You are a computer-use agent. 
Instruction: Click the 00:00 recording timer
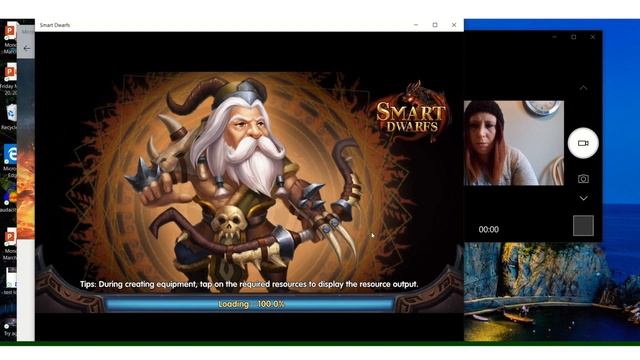click(489, 229)
